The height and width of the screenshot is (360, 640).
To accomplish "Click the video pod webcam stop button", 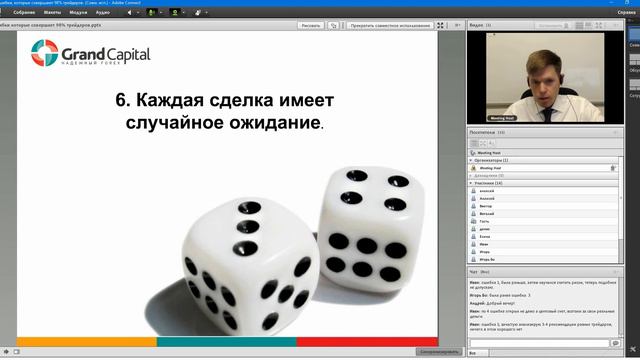I will pyautogui.click(x=553, y=25).
